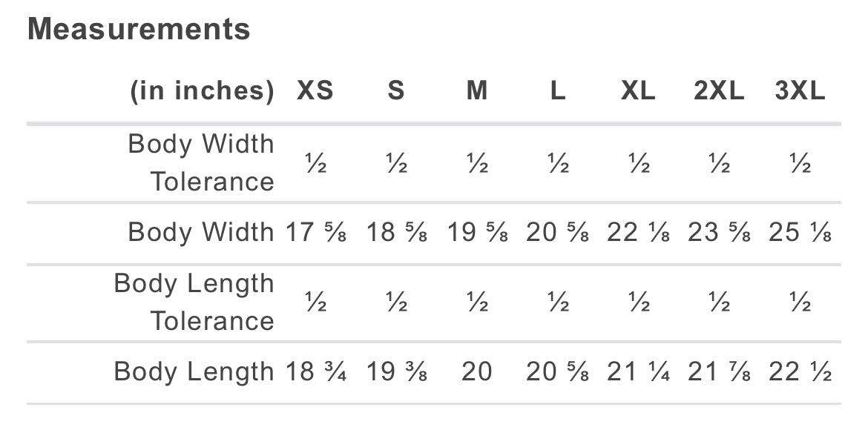
Task: Select the S size column header
Action: tap(396, 91)
